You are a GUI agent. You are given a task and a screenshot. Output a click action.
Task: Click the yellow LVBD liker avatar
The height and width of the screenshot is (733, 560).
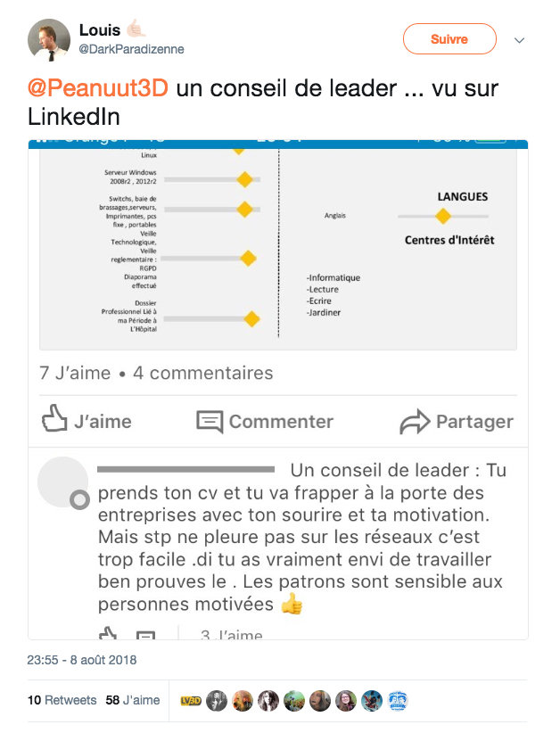tap(190, 701)
